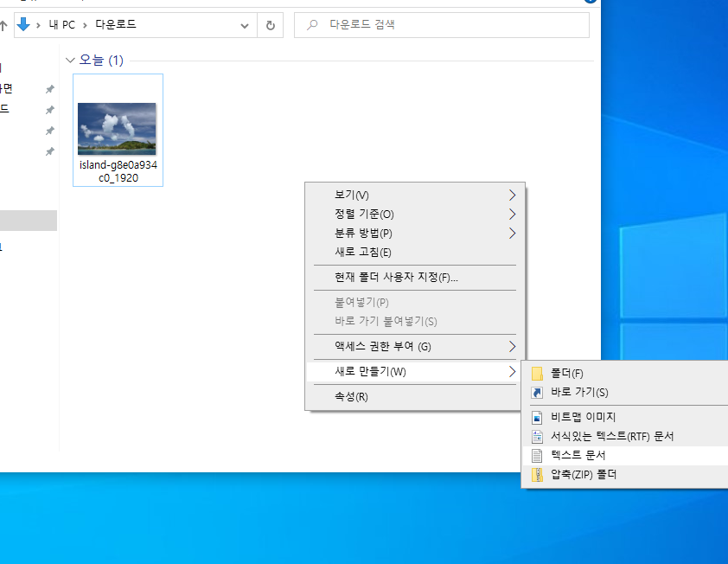Image resolution: width=728 pixels, height=564 pixels.
Task: Click the file name island-g8e0a934c0_1920
Action: tap(118, 171)
